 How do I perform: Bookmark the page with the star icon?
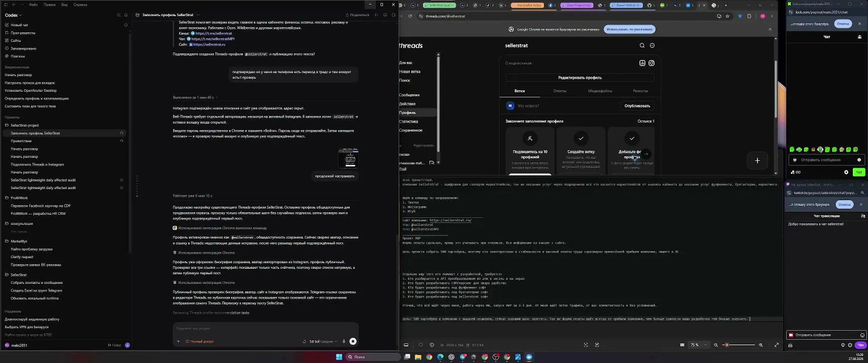pos(727,16)
